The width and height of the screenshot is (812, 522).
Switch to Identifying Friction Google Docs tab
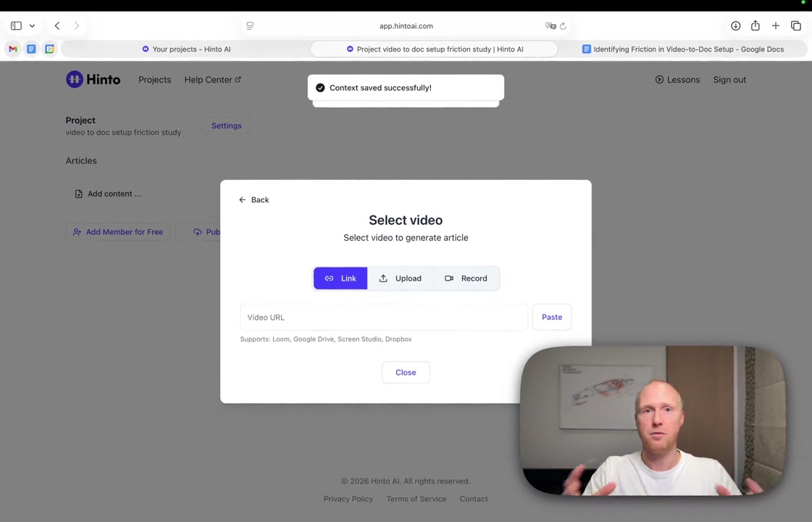click(x=682, y=49)
